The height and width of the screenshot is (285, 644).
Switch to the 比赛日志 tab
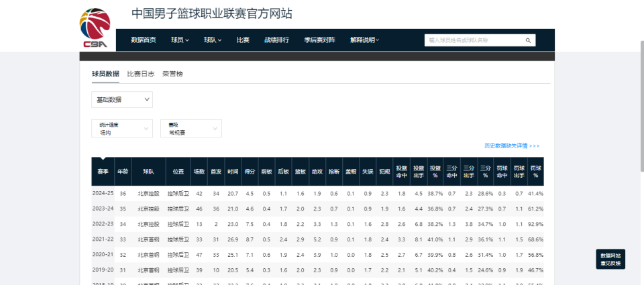tap(141, 74)
